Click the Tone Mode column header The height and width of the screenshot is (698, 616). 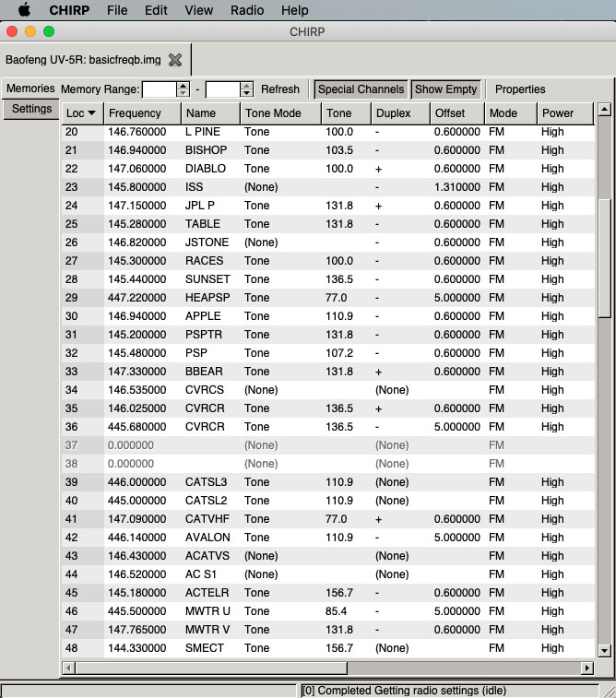pos(280,113)
